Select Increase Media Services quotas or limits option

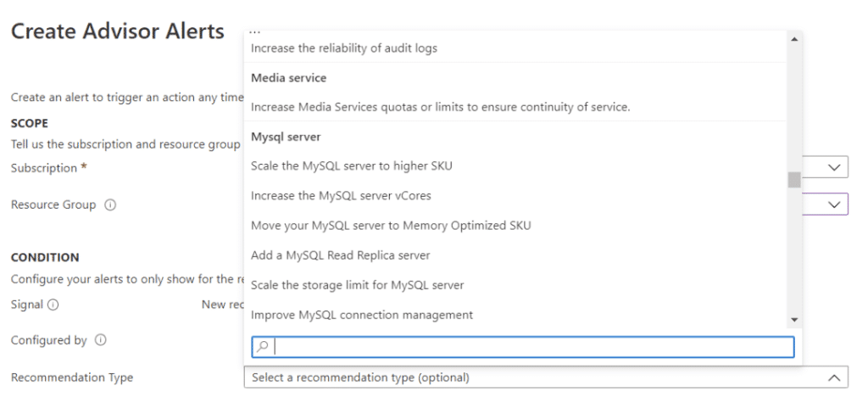(440, 107)
